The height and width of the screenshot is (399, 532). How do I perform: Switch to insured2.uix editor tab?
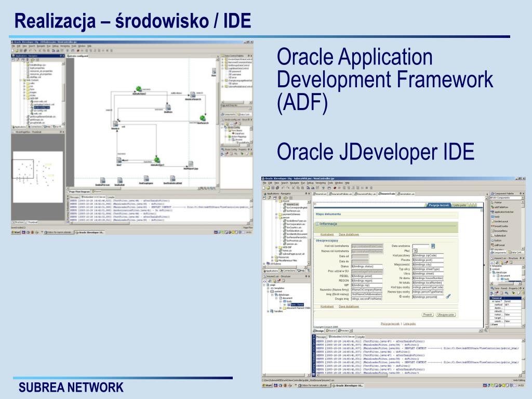pos(320,194)
